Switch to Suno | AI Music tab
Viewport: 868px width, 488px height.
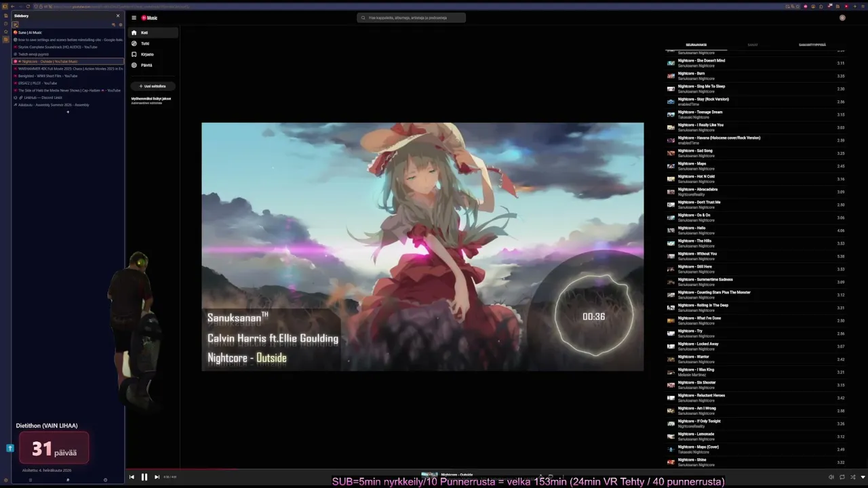click(x=68, y=33)
